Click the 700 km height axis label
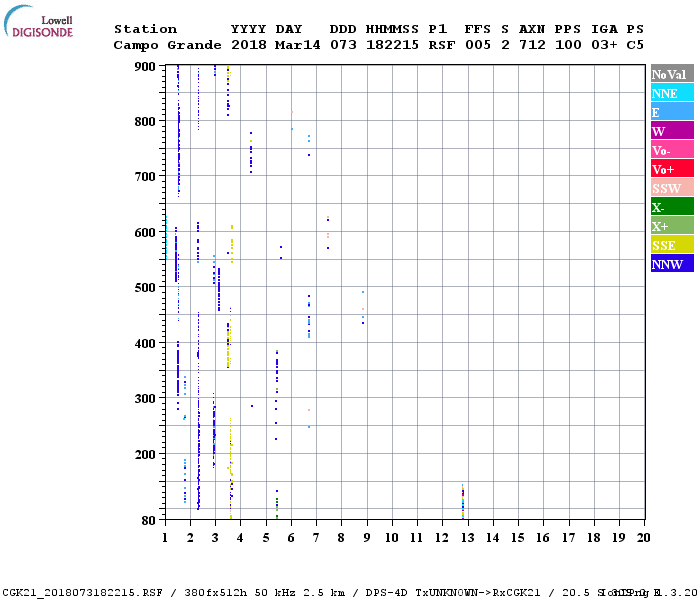Viewport: 700px width, 600px height. point(145,176)
